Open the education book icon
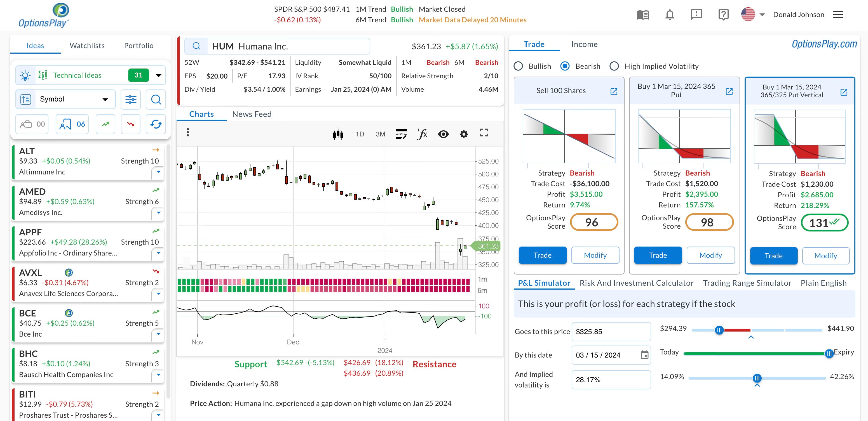This screenshot has width=868, height=421. [643, 15]
